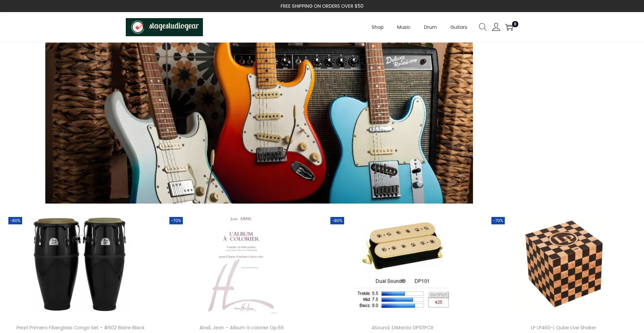This screenshot has height=333, width=644.
Task: Open Absil, Jean Album à colorier link
Action: [x=241, y=328]
